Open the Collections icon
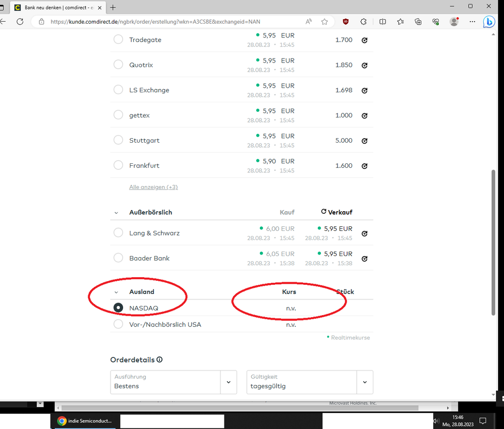504x429 pixels. 418,22
